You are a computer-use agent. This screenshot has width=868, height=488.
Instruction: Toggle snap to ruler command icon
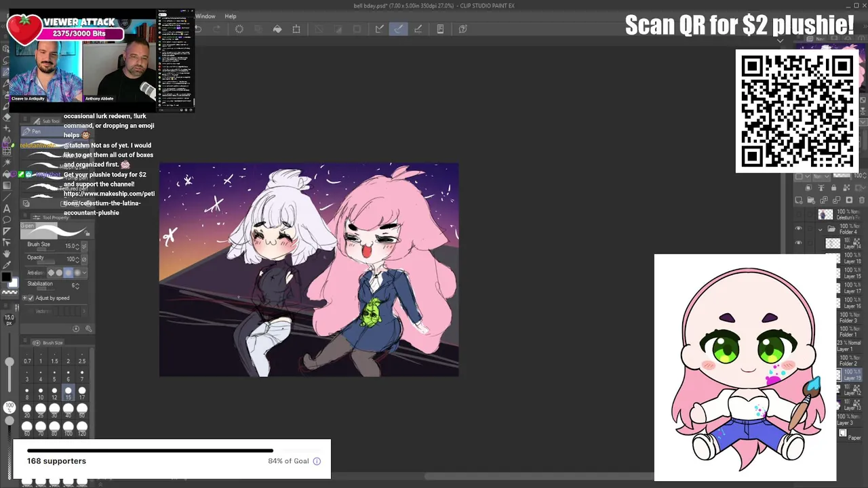[380, 29]
